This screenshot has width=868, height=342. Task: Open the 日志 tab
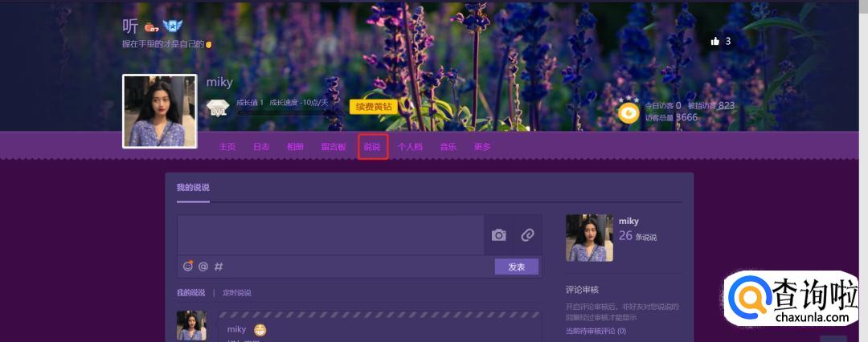261,147
